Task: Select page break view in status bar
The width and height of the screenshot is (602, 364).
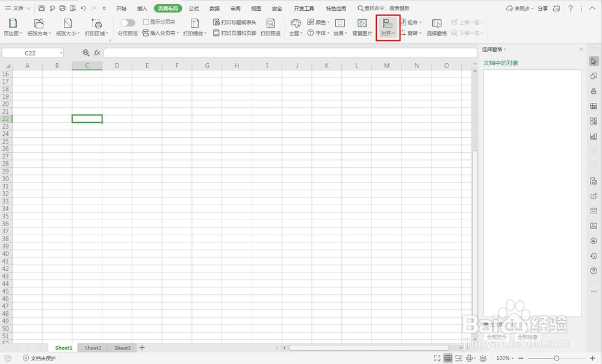Action: pos(458,358)
